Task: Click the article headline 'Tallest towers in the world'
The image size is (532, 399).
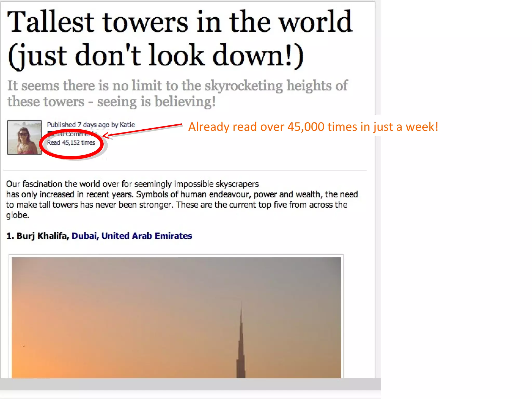Action: 179,39
